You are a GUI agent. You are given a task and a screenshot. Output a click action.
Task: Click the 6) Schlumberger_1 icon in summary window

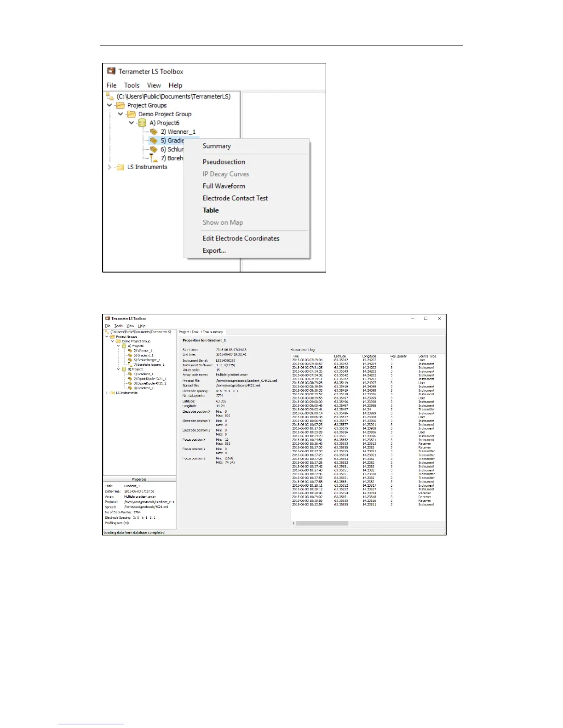[x=130, y=360]
